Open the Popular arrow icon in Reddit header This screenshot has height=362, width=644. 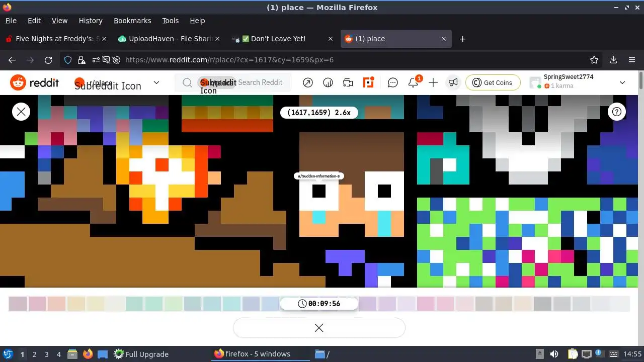click(308, 82)
